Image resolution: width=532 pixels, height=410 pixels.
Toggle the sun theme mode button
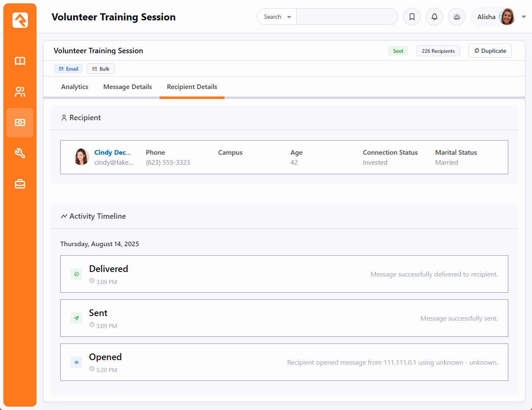coord(457,17)
